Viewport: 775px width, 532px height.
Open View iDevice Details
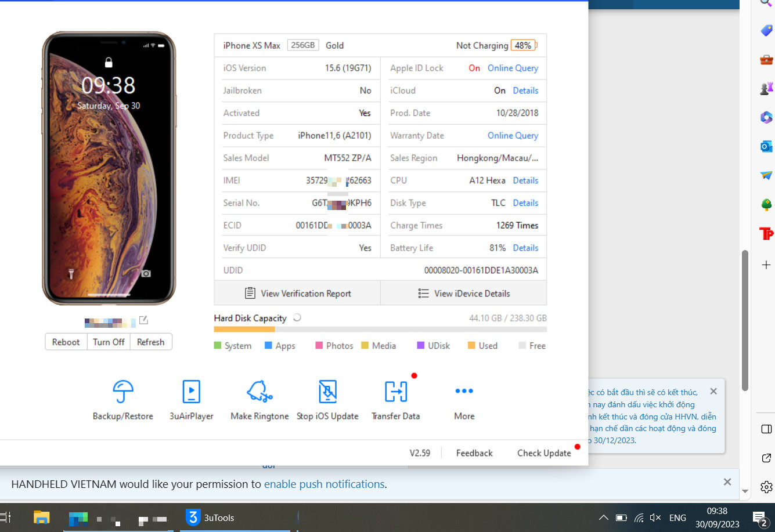[463, 294]
